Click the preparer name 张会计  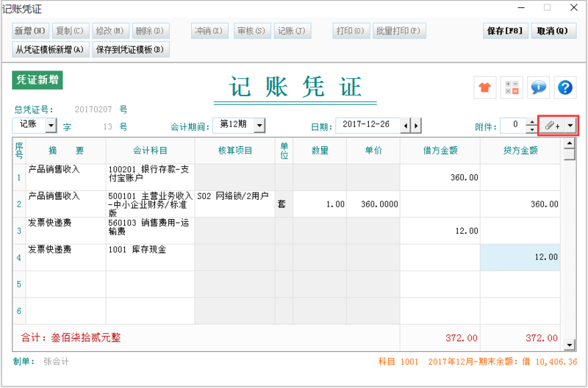click(57, 362)
